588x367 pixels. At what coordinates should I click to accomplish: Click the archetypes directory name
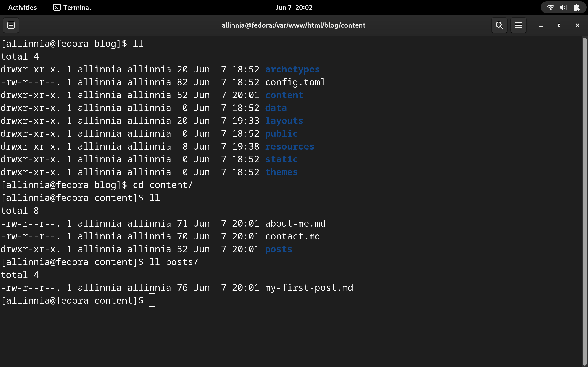[292, 70]
